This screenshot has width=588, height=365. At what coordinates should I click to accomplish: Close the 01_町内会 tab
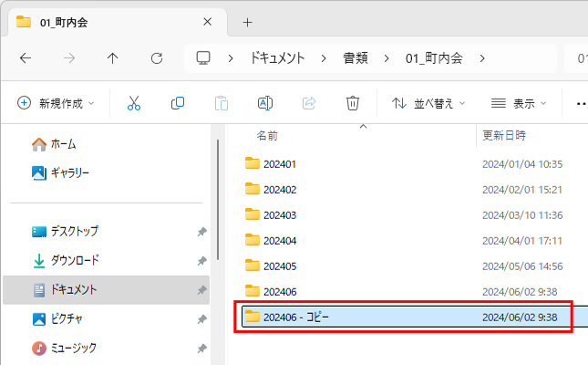[x=207, y=22]
